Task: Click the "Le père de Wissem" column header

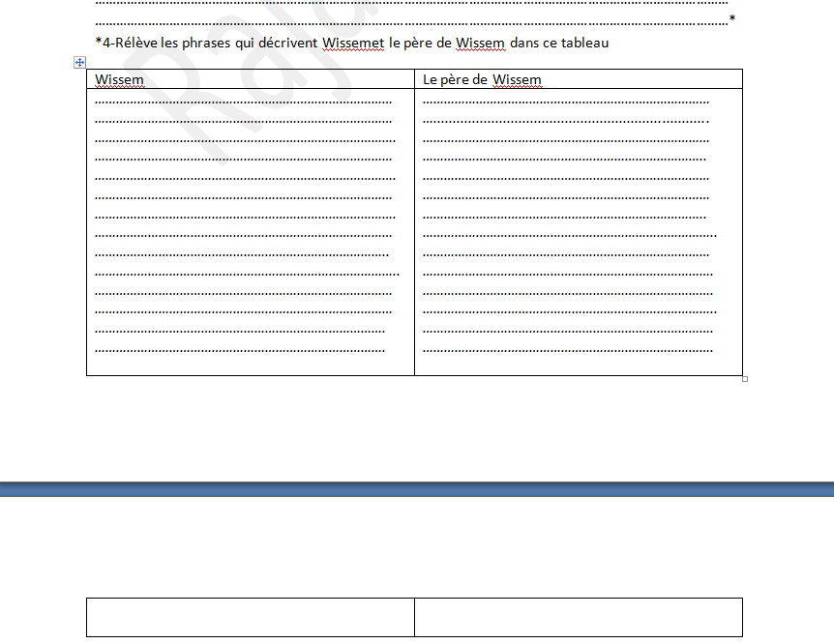Action: tap(482, 80)
